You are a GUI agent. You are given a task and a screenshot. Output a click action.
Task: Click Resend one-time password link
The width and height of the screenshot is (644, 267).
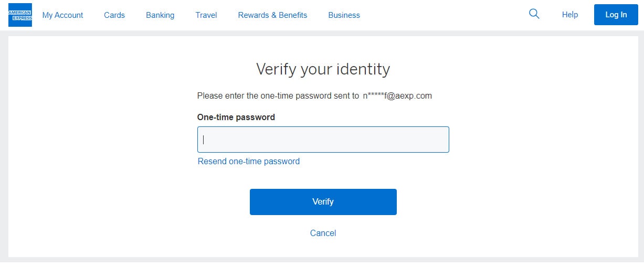point(249,162)
